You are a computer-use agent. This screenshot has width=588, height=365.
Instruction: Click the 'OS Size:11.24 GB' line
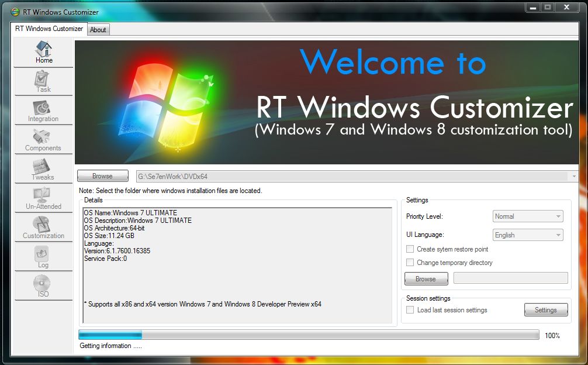(x=109, y=236)
